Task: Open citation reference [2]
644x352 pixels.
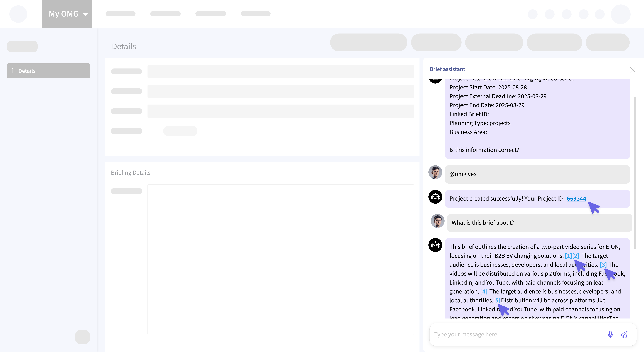Action: pyautogui.click(x=575, y=256)
